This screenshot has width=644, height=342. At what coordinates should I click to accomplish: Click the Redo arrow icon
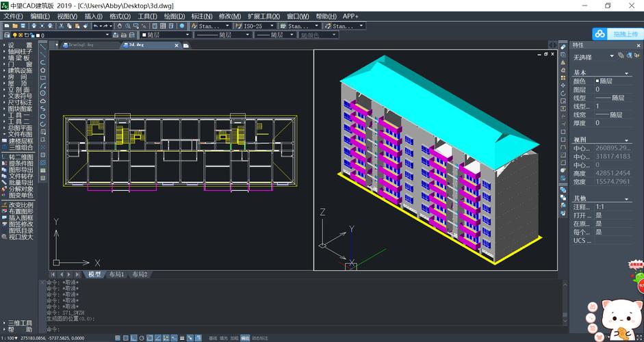[x=105, y=25]
